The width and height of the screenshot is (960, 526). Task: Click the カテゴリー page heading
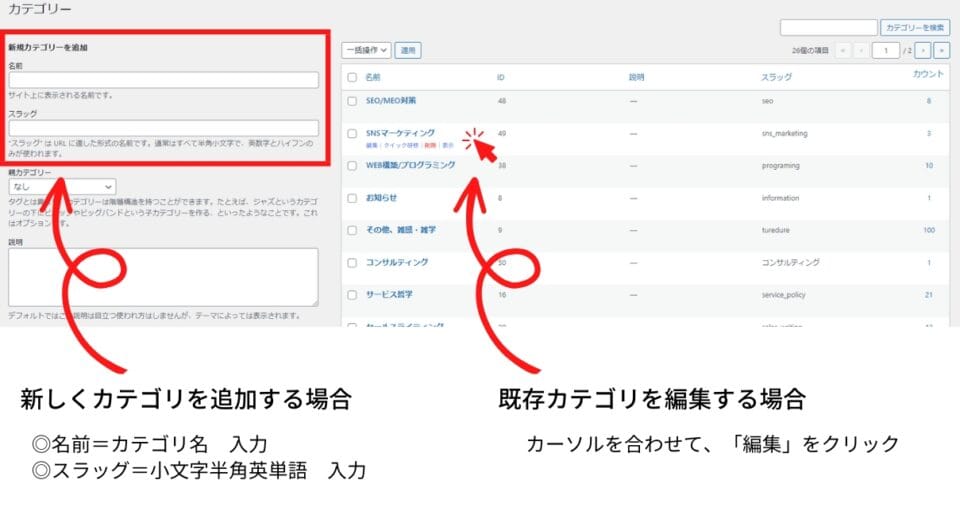[40, 9]
